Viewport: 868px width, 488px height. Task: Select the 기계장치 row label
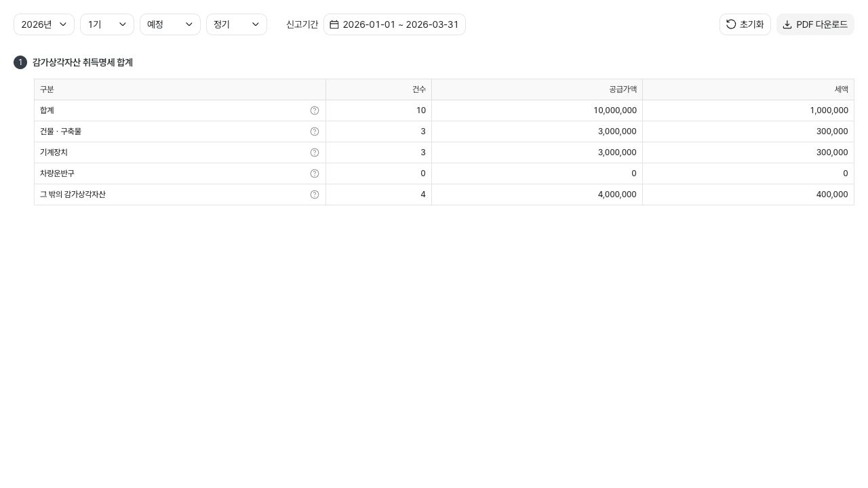54,152
